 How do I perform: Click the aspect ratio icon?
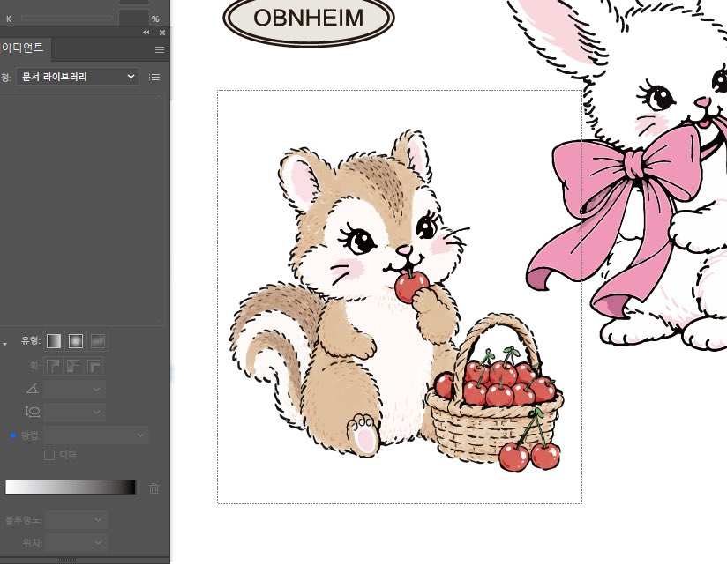point(33,412)
